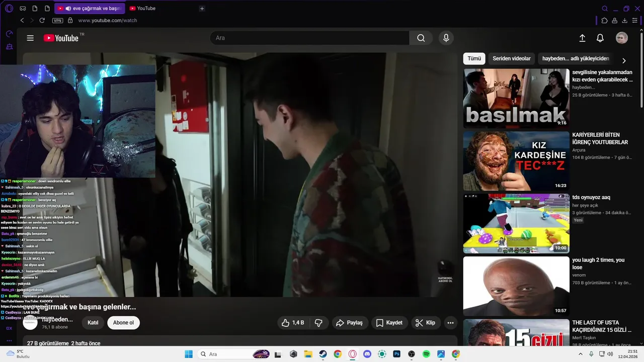Open the GX Corner gamepad icon

[23, 9]
